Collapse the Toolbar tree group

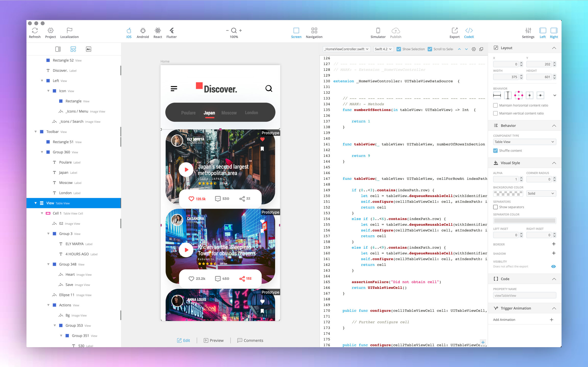coord(36,132)
